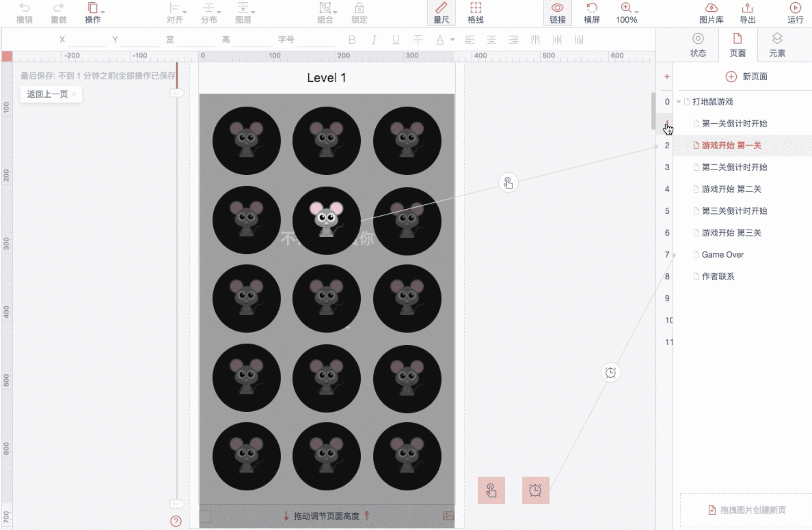Click the 拖动调节页面高度 height handle
The image size is (812, 530).
[x=327, y=516]
